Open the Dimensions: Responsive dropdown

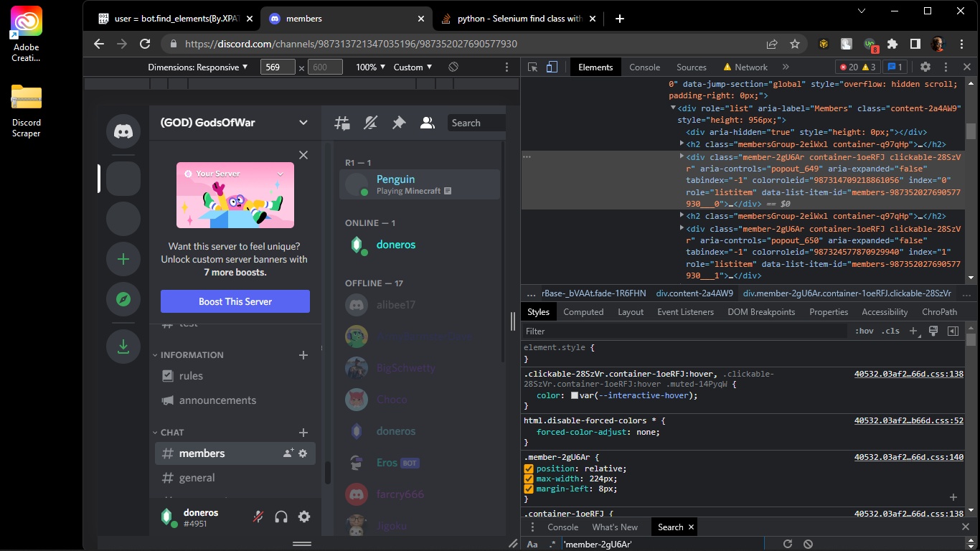tap(198, 67)
